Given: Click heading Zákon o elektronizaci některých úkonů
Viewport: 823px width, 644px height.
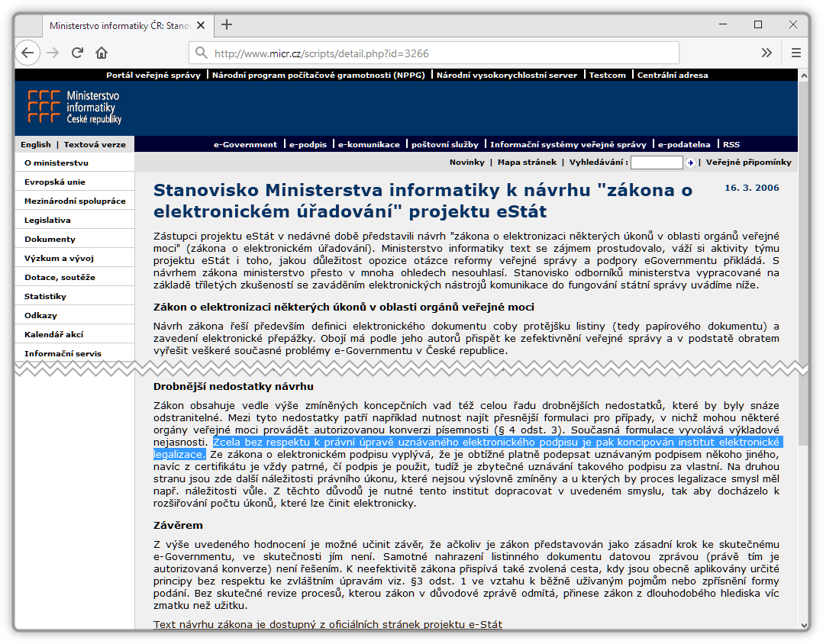Looking at the screenshot, I should pyautogui.click(x=344, y=307).
